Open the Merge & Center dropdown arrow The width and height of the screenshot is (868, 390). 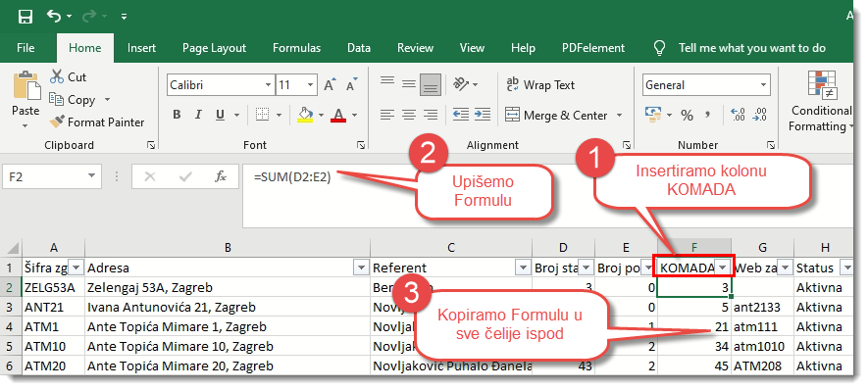click(619, 115)
